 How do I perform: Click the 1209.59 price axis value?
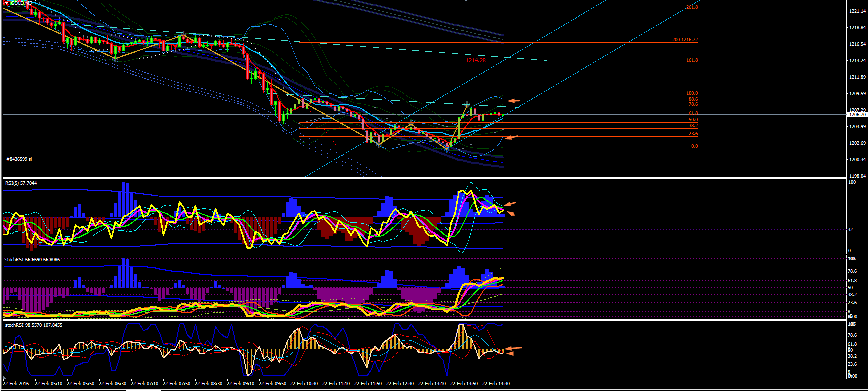coord(857,94)
